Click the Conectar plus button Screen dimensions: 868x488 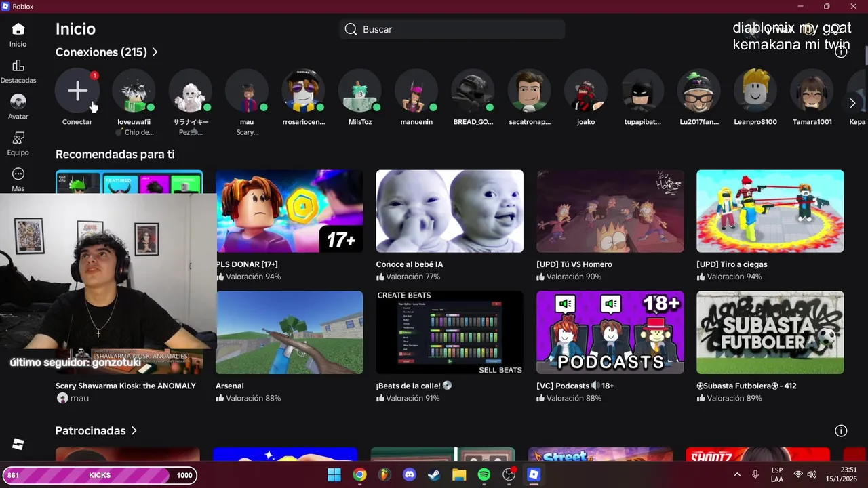[x=77, y=91]
